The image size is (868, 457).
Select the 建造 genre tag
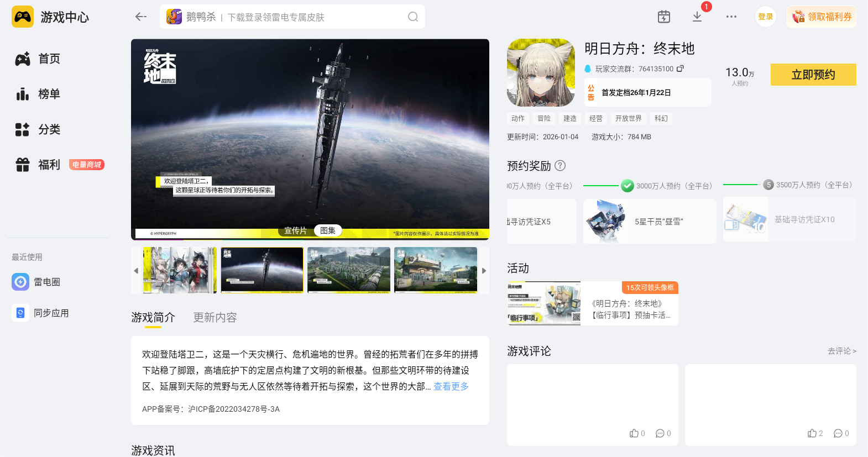pos(570,118)
